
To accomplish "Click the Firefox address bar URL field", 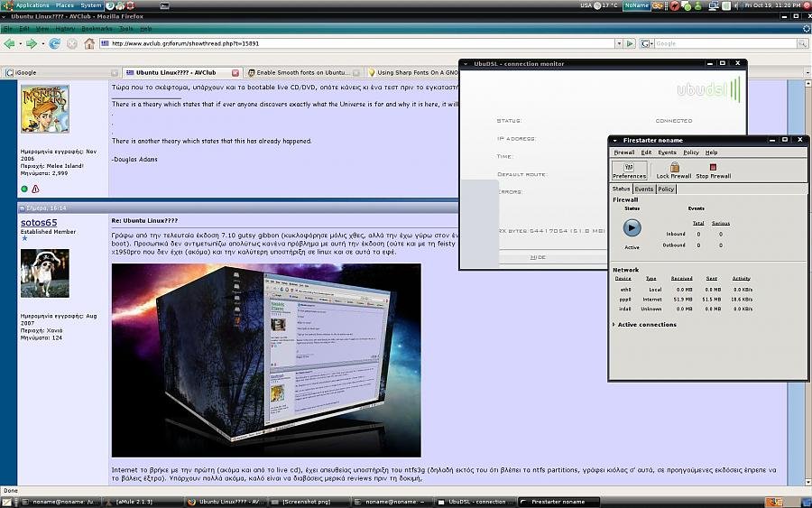I will (360, 43).
